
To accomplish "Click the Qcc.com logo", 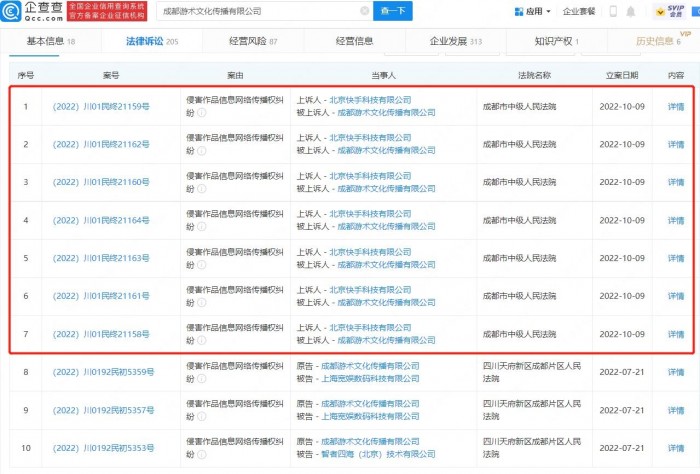I will tap(33, 11).
